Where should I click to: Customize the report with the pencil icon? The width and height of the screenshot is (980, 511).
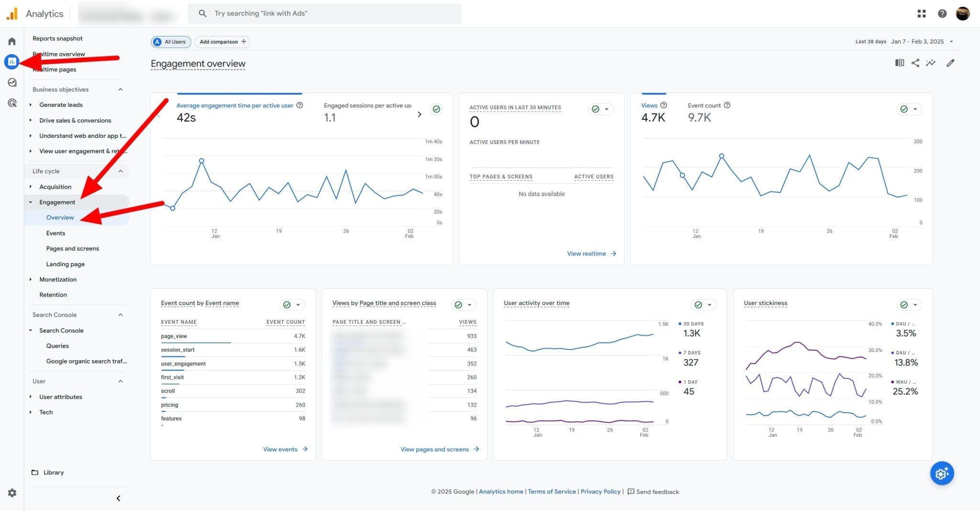[x=950, y=63]
